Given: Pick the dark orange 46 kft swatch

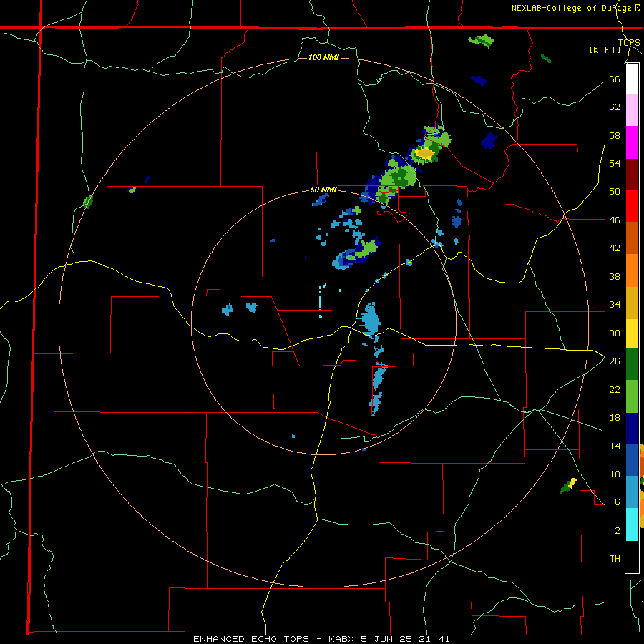Looking at the screenshot, I should pyautogui.click(x=632, y=238).
